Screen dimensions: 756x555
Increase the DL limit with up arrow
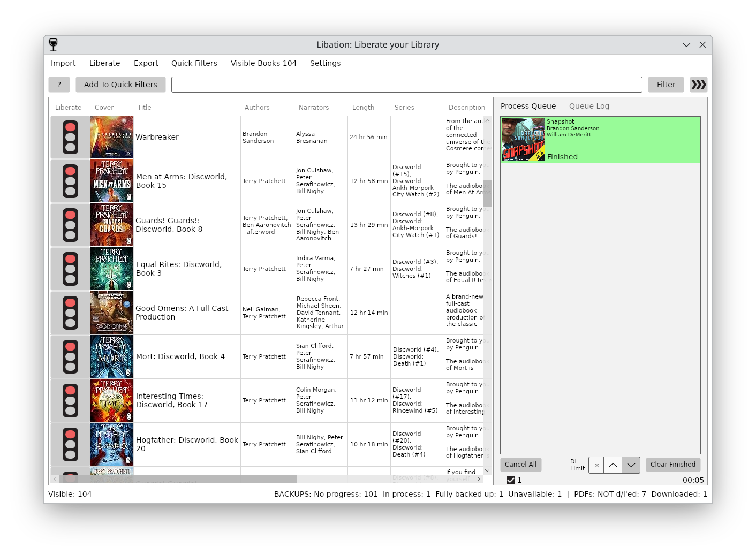[613, 465]
